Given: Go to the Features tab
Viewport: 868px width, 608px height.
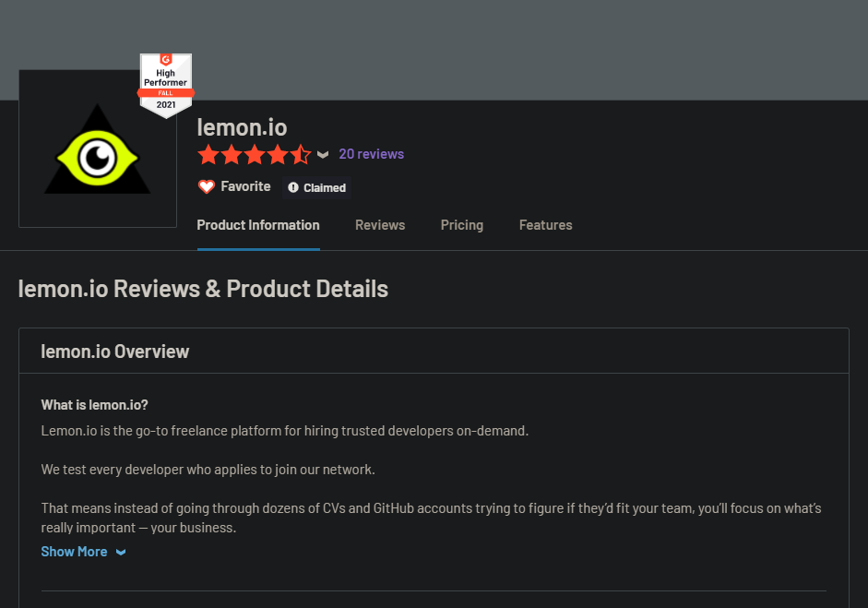Looking at the screenshot, I should (546, 225).
